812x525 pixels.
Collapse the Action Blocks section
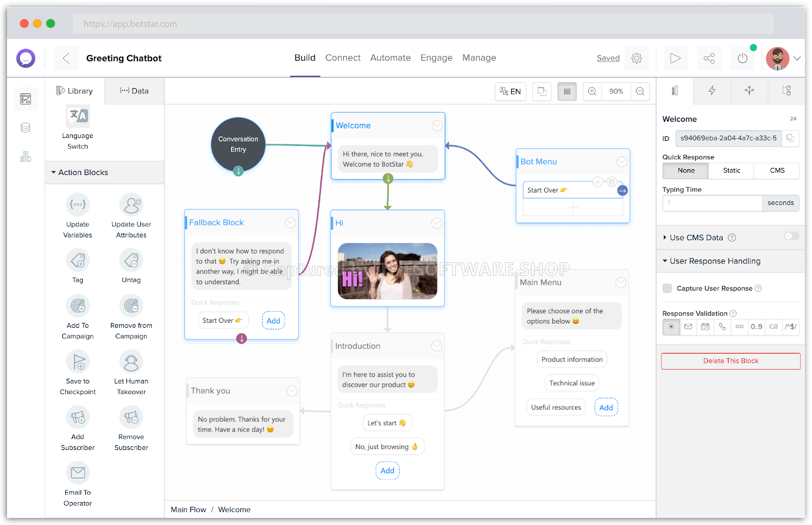53,173
